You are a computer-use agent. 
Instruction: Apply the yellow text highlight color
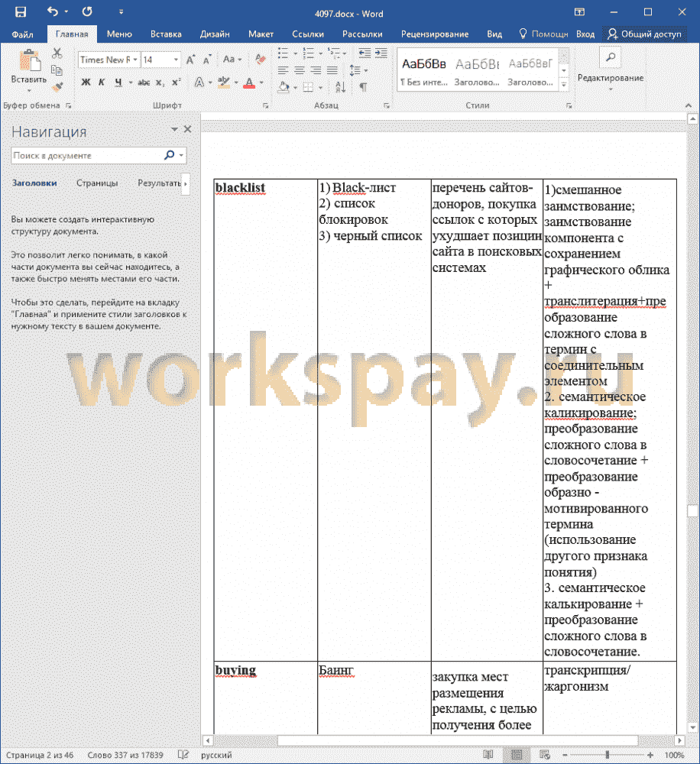coord(224,83)
